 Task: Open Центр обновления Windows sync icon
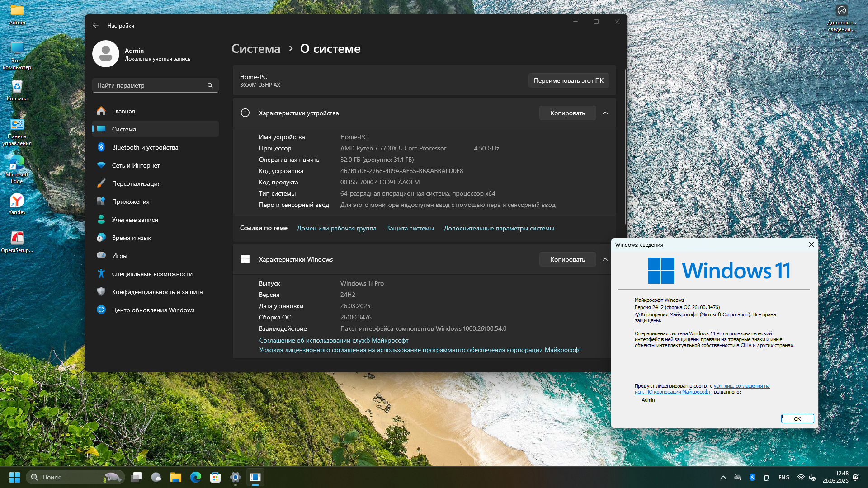[x=101, y=310]
